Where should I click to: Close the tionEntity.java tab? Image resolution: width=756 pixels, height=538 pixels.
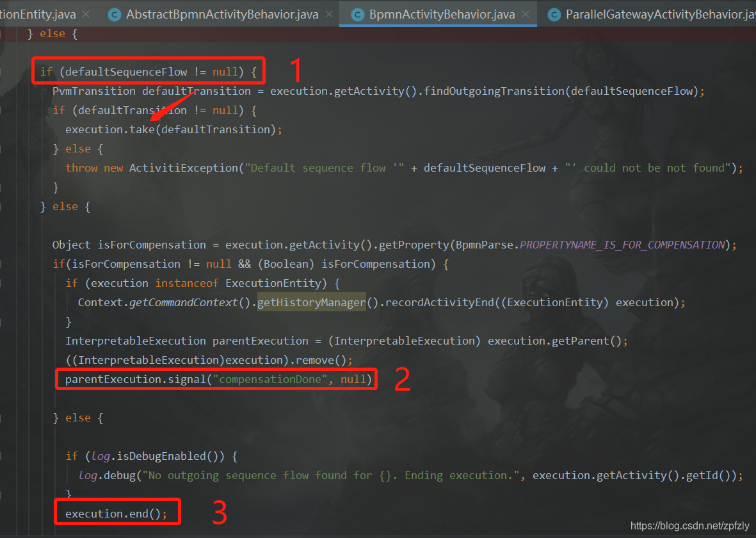pos(86,15)
